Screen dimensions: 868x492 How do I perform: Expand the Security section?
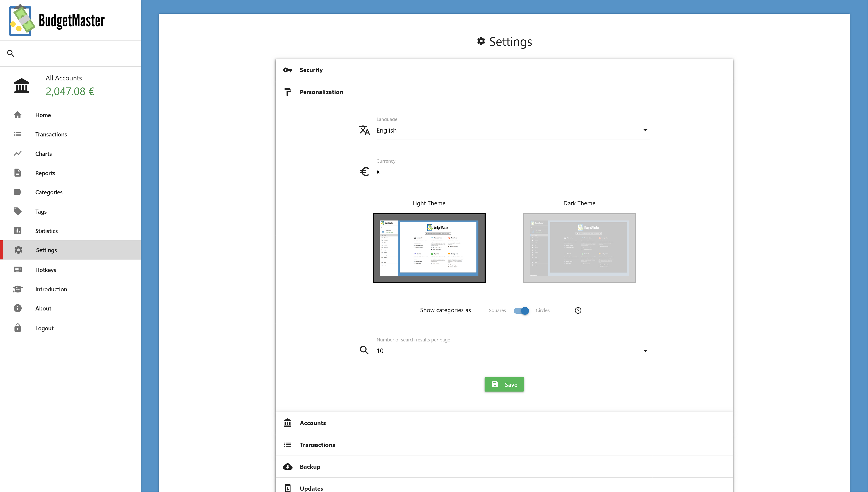click(504, 70)
